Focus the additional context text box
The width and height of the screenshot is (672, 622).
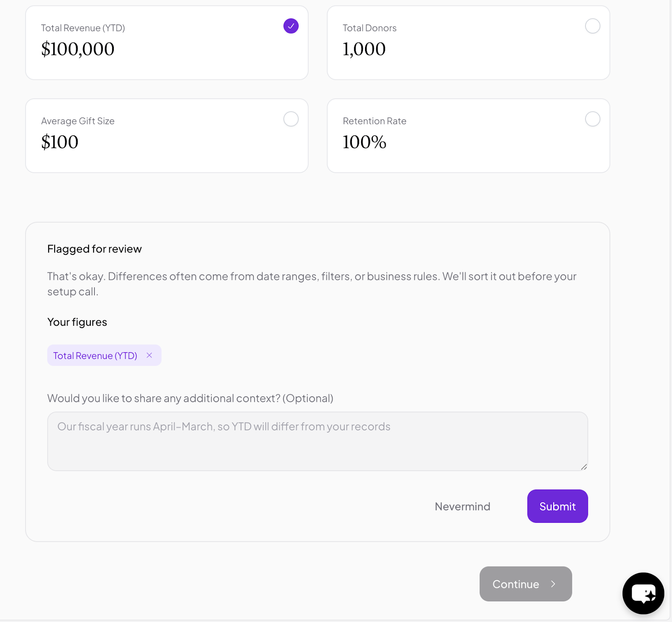tap(317, 441)
